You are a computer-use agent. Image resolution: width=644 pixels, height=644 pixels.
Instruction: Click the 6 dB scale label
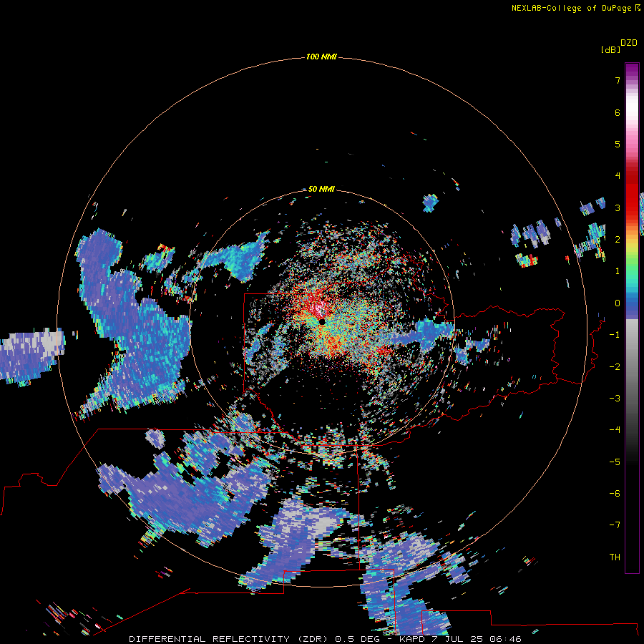[618, 112]
